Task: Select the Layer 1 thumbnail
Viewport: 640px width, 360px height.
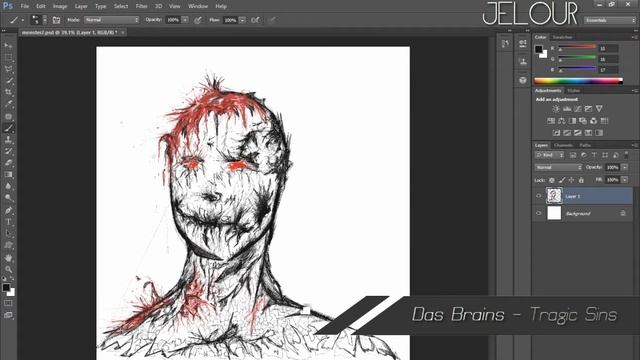Action: [x=554, y=196]
